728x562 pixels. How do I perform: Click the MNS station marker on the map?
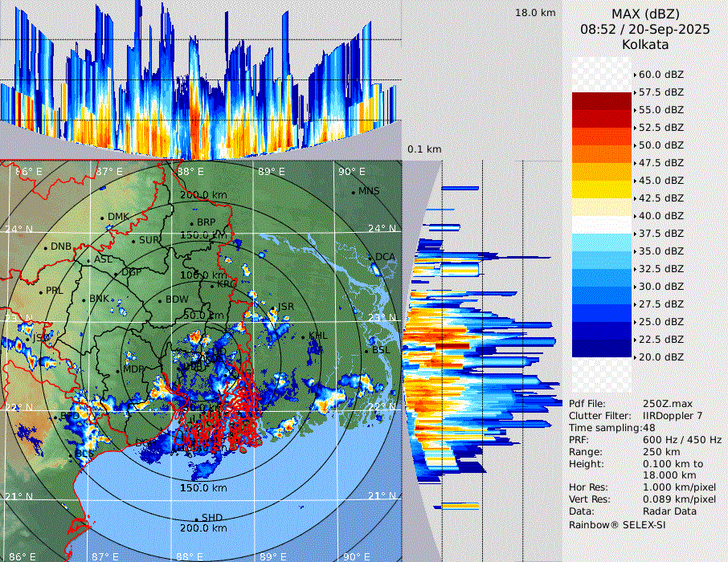[354, 192]
